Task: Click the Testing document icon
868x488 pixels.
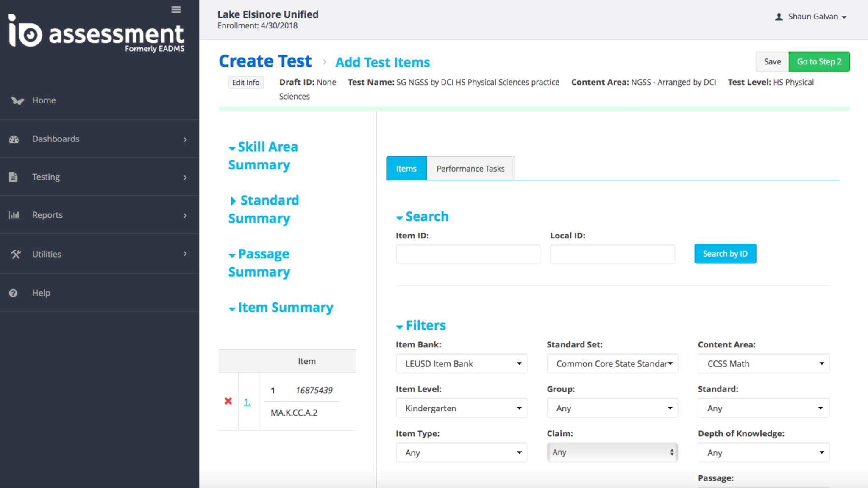Action: point(14,177)
